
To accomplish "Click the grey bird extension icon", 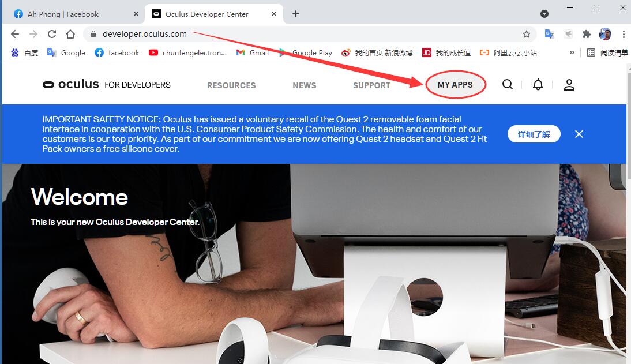I will pyautogui.click(x=568, y=34).
